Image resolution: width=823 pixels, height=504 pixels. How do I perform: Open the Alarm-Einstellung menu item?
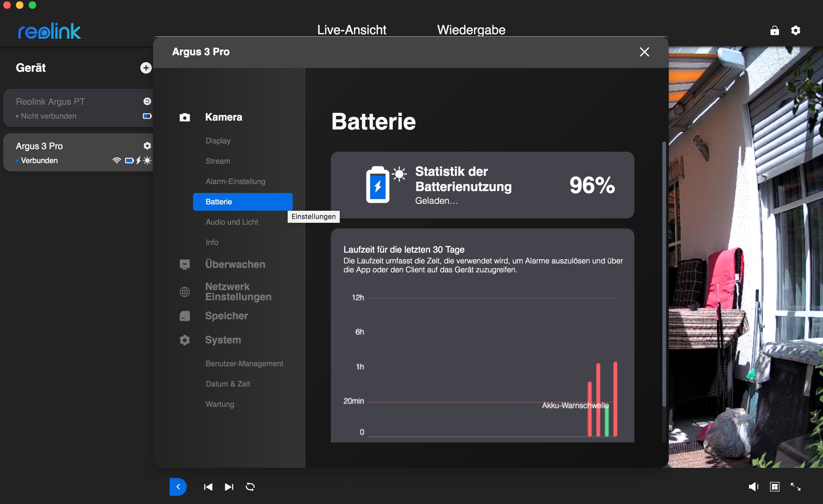click(235, 182)
